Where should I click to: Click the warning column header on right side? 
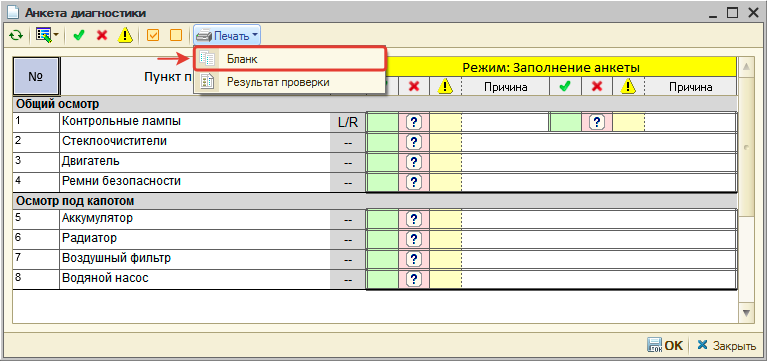(628, 87)
